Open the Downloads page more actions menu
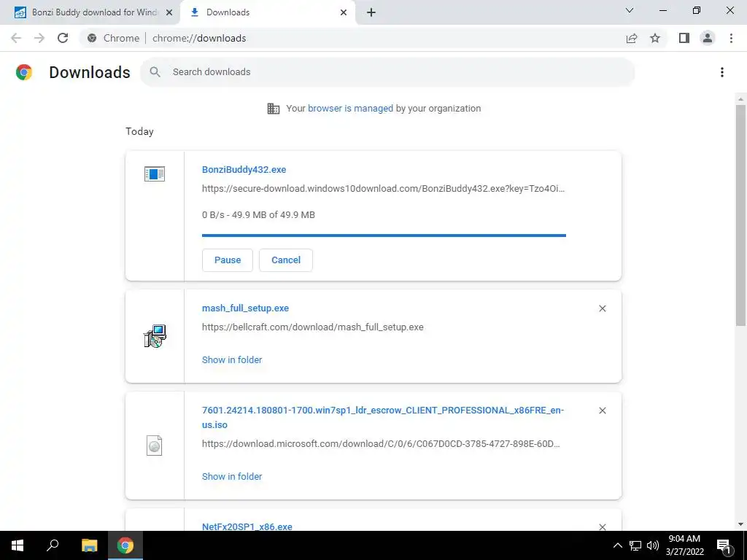Image resolution: width=747 pixels, height=560 pixels. [722, 72]
